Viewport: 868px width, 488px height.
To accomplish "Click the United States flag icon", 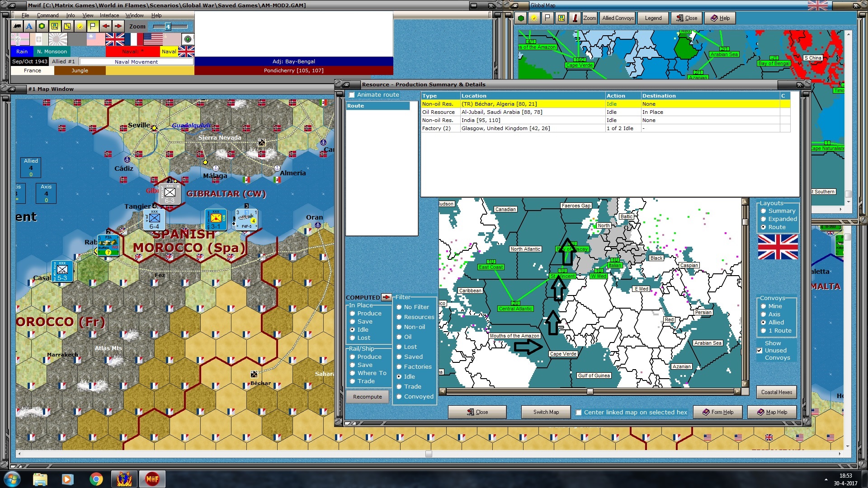I will 153,40.
